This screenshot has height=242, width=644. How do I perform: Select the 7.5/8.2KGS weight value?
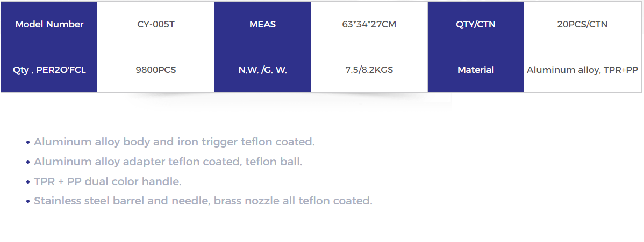click(x=369, y=70)
